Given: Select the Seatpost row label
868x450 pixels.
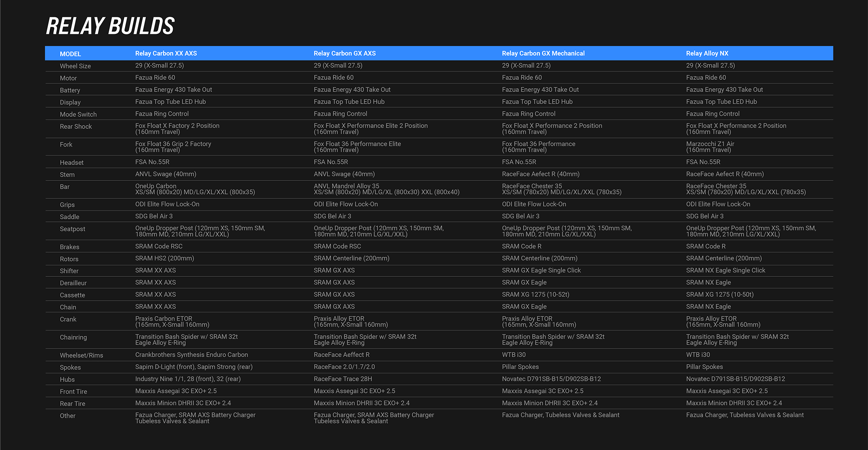Looking at the screenshot, I should 72,229.
